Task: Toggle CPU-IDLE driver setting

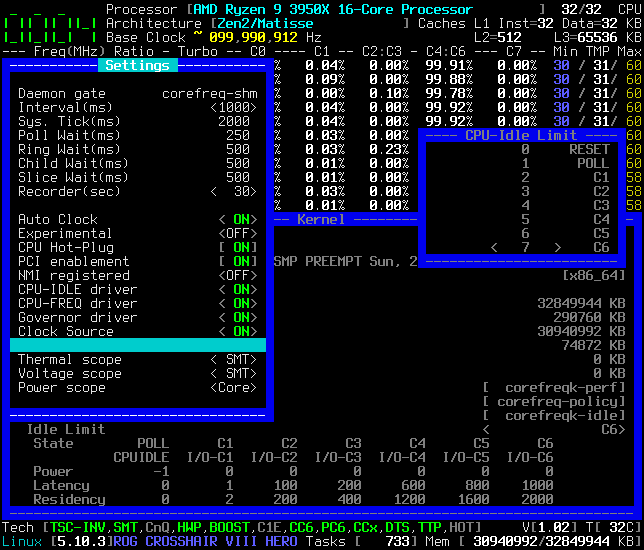Action: (238, 289)
